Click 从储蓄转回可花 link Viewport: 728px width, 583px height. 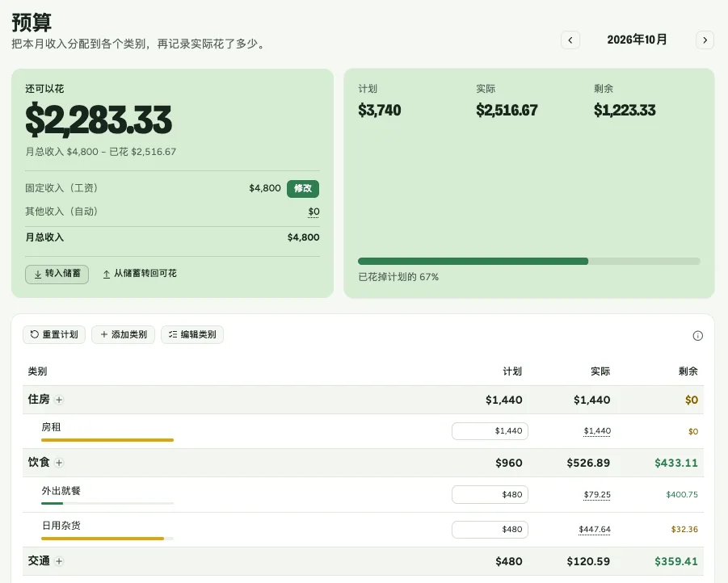pos(139,274)
